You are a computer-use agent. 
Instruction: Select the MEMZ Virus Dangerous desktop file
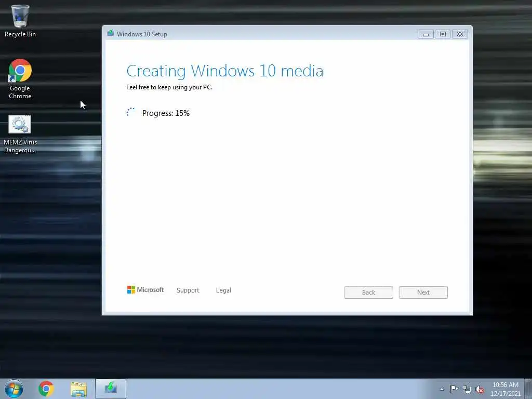click(20, 134)
